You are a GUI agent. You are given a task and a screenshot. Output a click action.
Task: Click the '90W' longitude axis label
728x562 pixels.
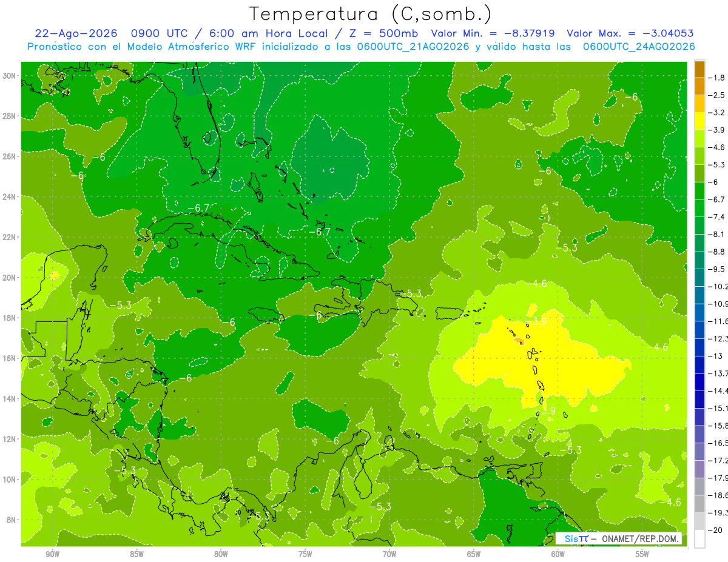53,554
